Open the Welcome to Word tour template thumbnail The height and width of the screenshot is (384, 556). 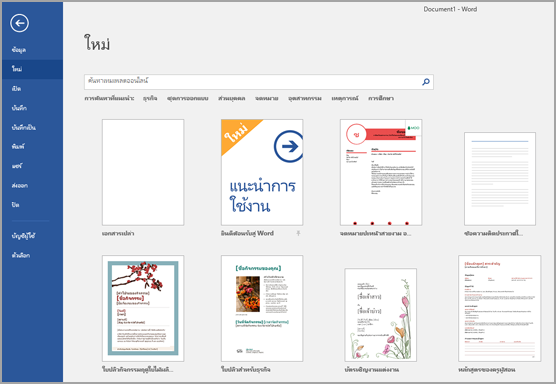pyautogui.click(x=262, y=172)
